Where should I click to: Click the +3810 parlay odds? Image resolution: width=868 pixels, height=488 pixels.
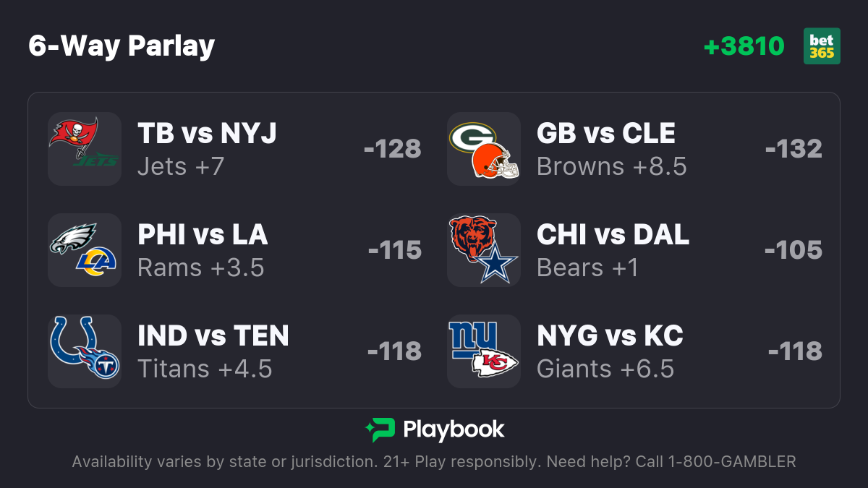744,46
